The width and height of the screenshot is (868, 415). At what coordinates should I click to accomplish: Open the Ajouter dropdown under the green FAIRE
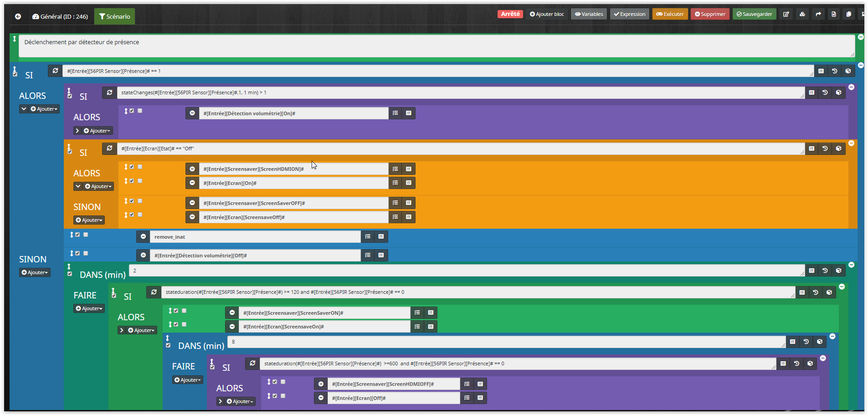tap(89, 308)
